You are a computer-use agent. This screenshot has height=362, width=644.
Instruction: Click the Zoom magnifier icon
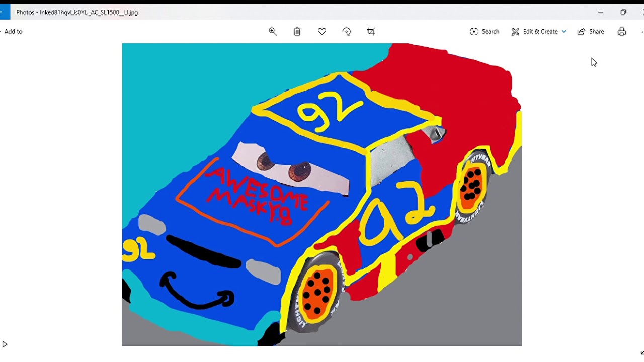click(273, 31)
